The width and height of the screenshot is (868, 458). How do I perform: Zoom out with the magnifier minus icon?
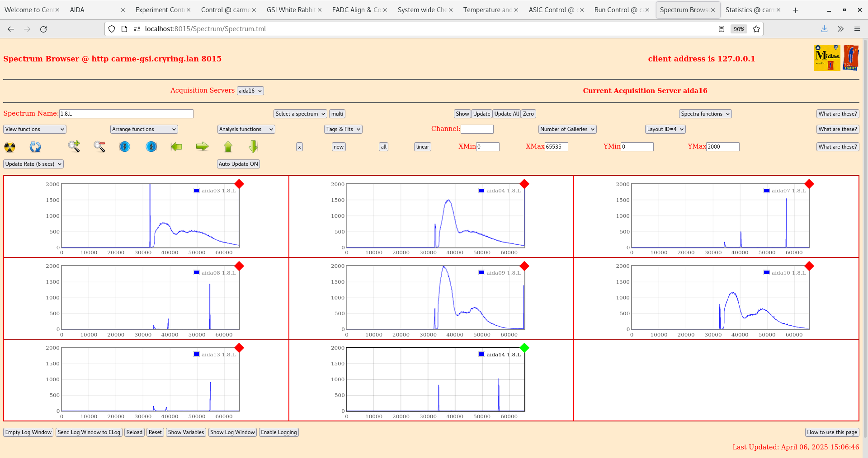coord(99,146)
